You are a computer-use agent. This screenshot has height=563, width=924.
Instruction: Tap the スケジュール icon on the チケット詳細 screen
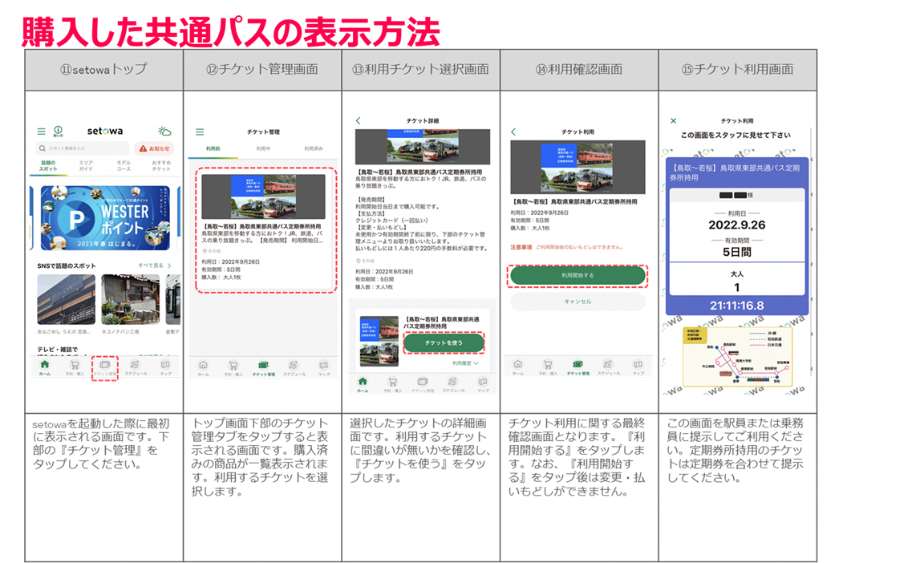(452, 385)
